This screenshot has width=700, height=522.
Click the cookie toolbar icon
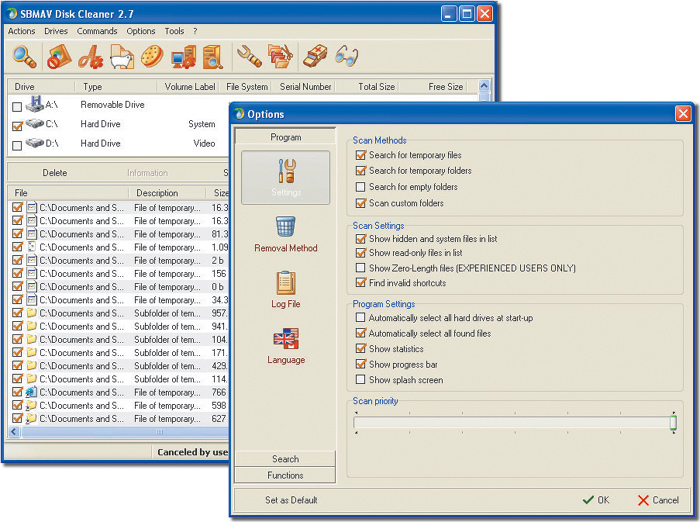click(152, 57)
